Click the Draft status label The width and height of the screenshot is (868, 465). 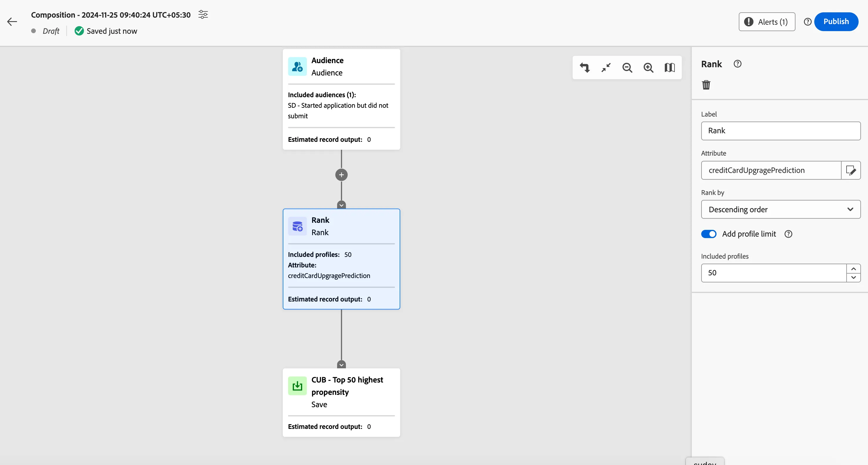51,31
